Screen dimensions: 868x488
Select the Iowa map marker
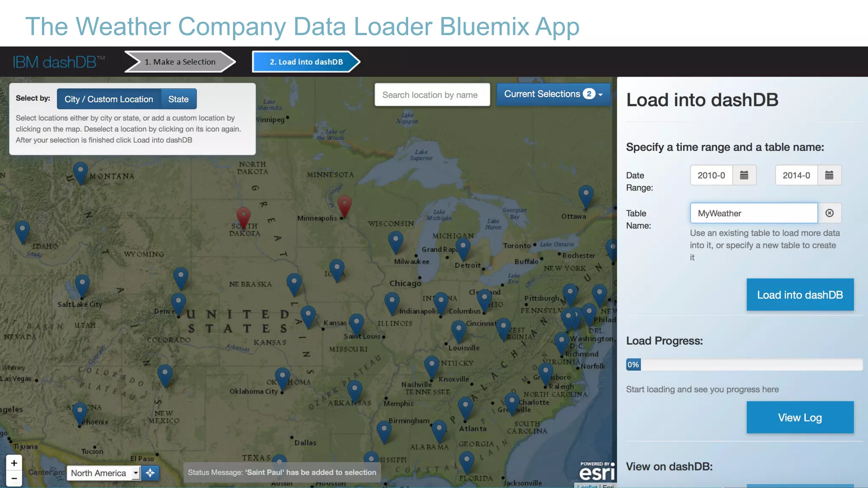pyautogui.click(x=337, y=271)
